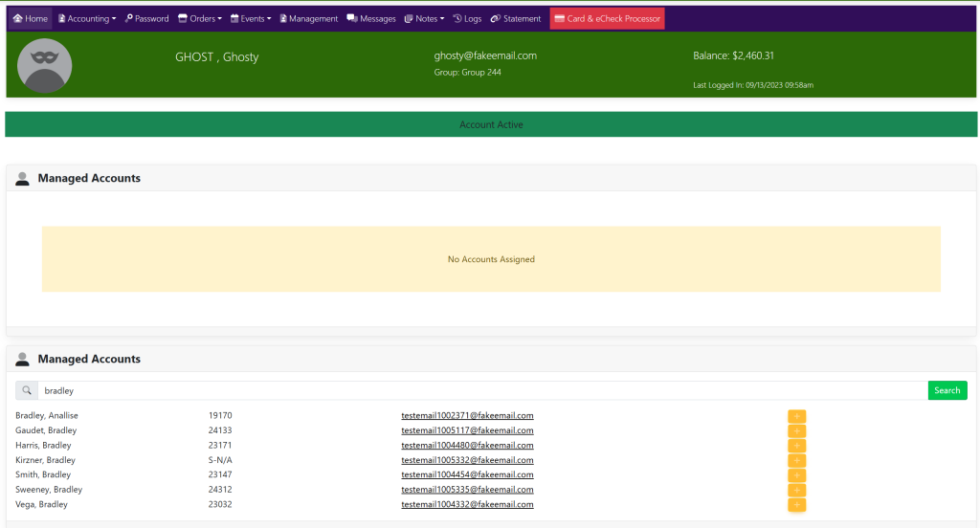Open the Messages page
980x528 pixels.
371,19
